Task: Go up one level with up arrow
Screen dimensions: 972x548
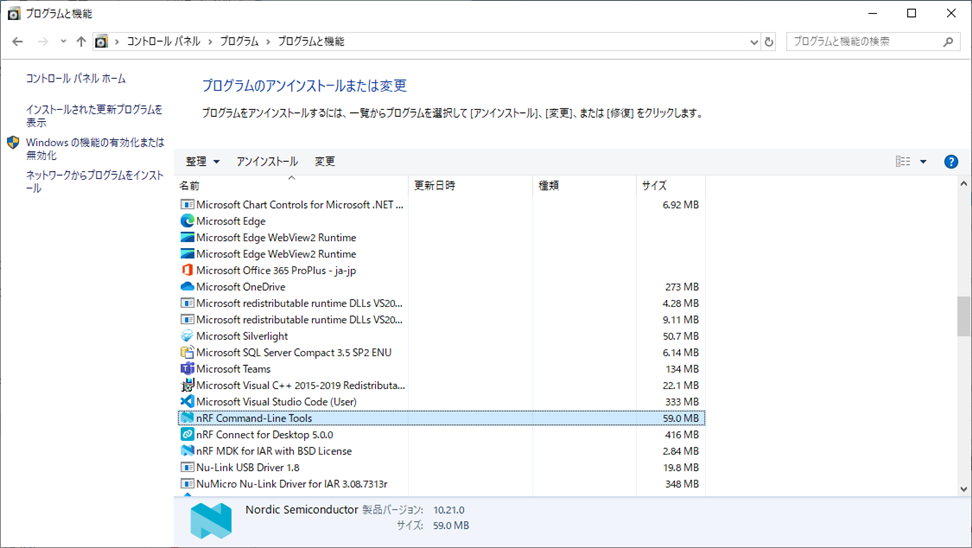Action: [x=81, y=42]
